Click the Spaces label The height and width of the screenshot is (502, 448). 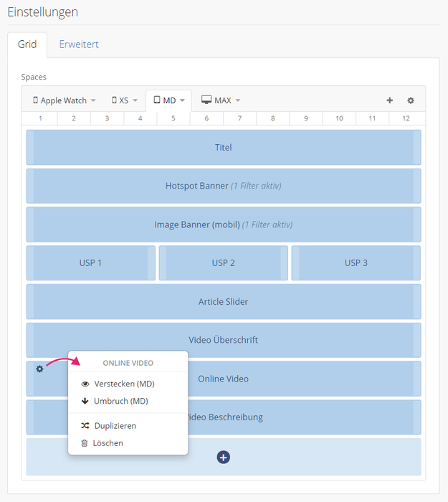pyautogui.click(x=34, y=77)
